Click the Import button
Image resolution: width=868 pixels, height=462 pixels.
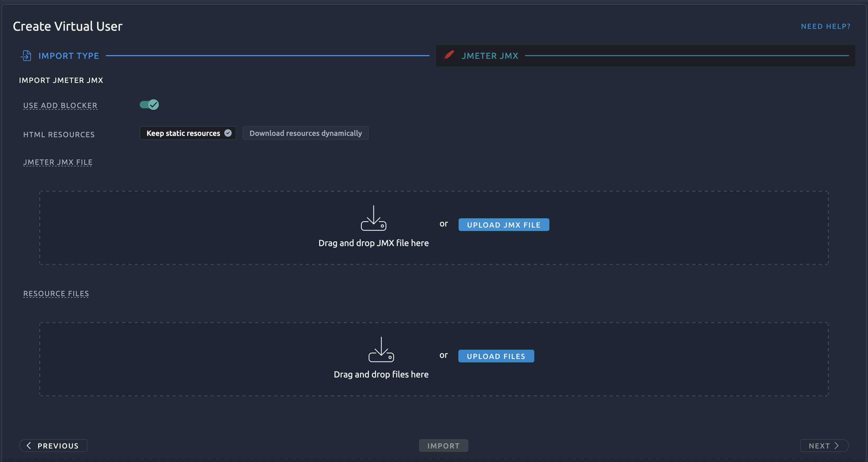click(x=444, y=446)
